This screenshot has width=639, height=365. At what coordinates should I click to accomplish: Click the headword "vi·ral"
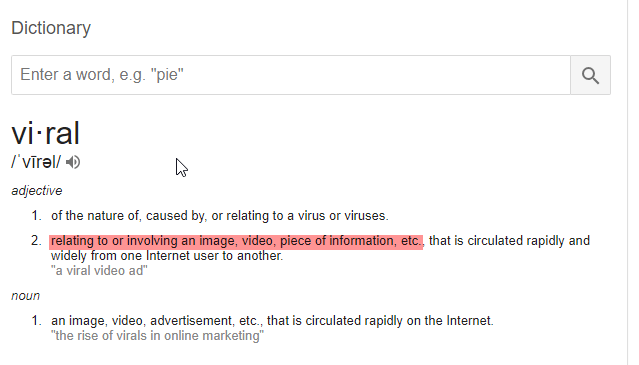pyautogui.click(x=45, y=133)
